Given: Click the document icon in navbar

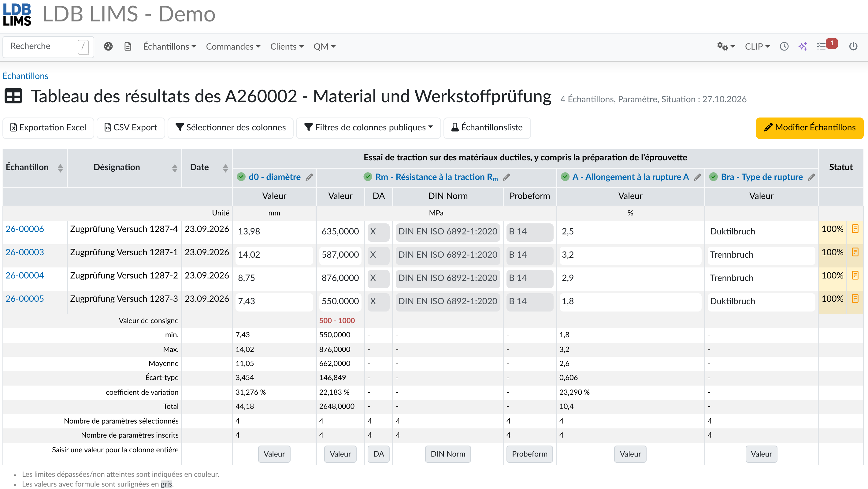Looking at the screenshot, I should click(x=128, y=47).
